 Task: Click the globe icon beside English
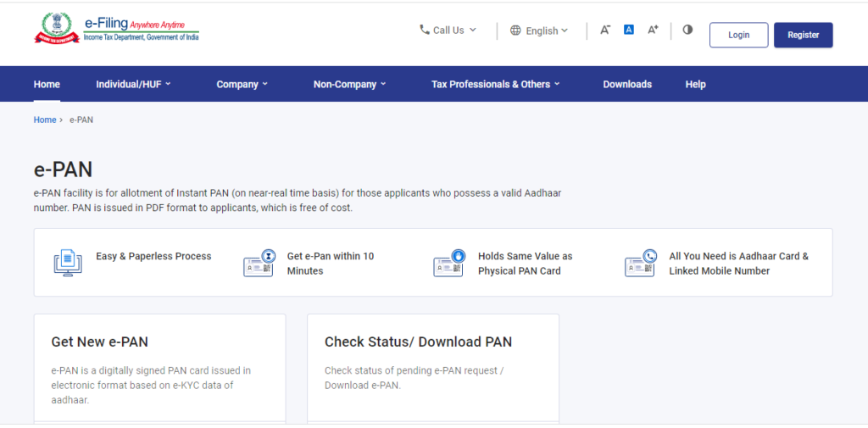point(515,31)
